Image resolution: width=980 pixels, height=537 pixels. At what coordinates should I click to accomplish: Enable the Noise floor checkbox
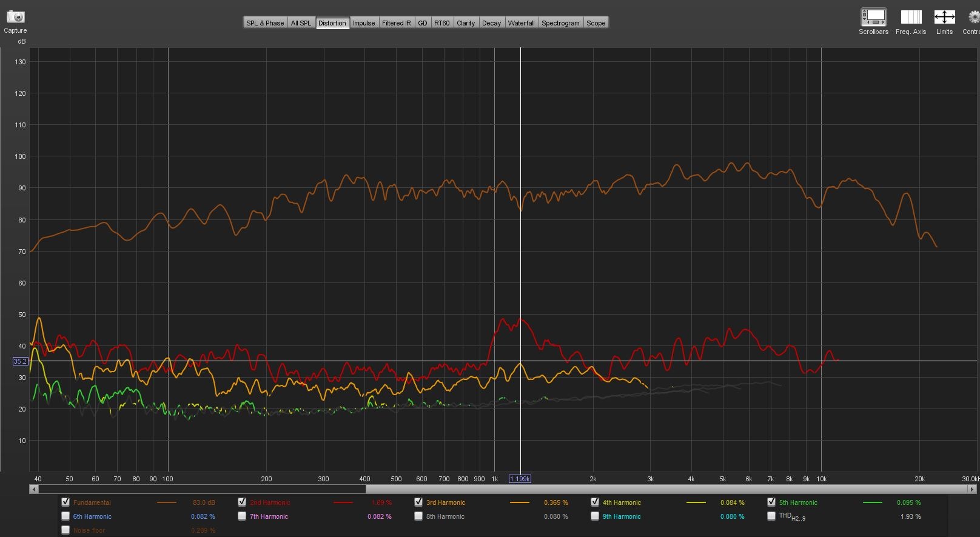[x=65, y=530]
